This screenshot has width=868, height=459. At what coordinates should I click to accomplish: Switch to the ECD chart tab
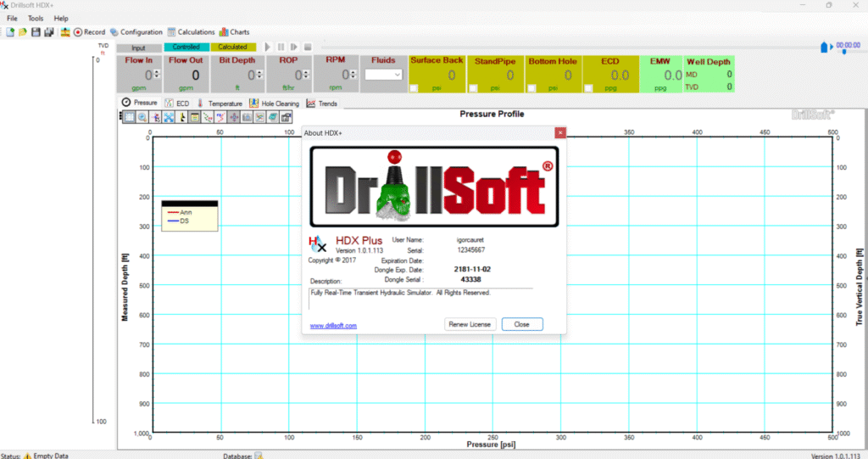pyautogui.click(x=177, y=104)
